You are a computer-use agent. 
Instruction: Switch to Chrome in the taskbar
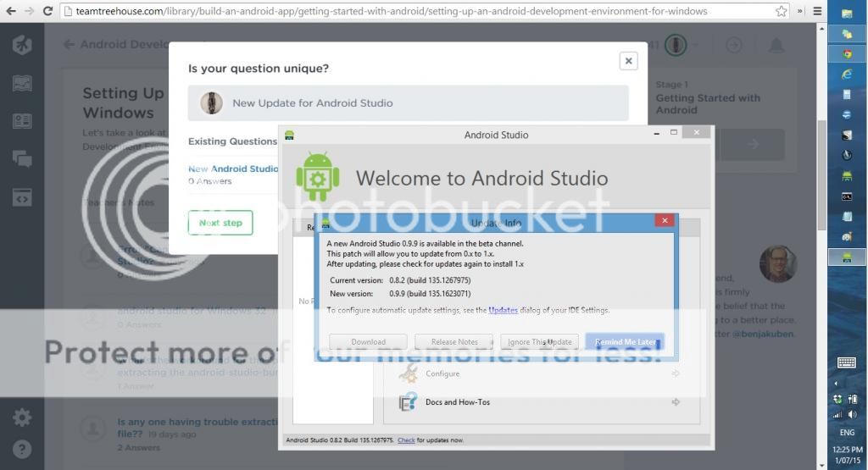coord(847,53)
